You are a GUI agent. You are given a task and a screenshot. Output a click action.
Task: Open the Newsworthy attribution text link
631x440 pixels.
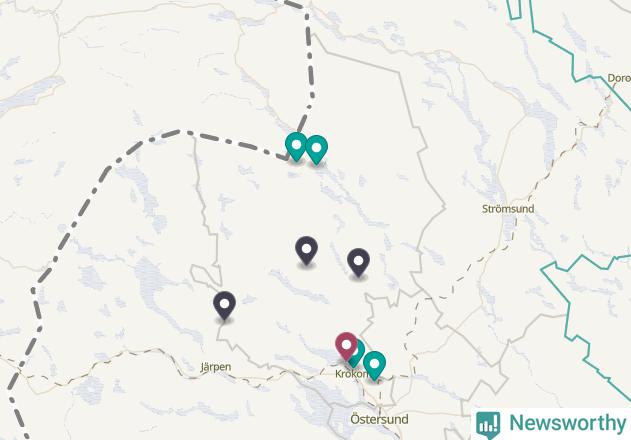567,423
